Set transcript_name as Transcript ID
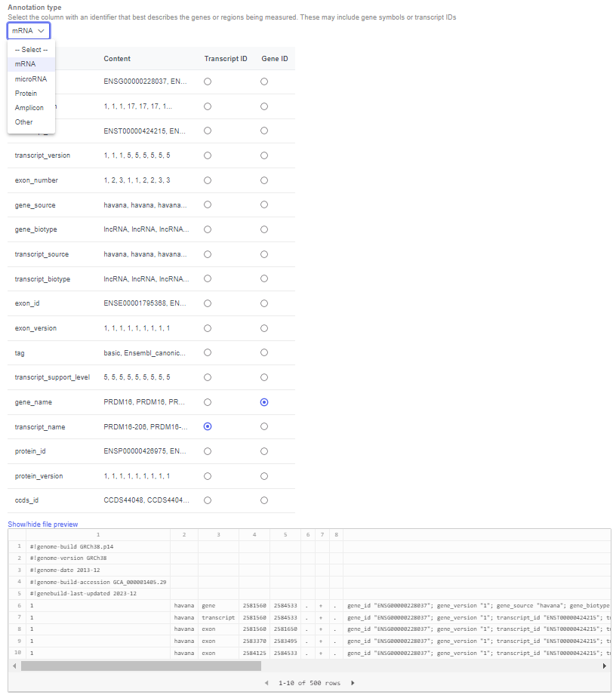616x695 pixels. (208, 426)
